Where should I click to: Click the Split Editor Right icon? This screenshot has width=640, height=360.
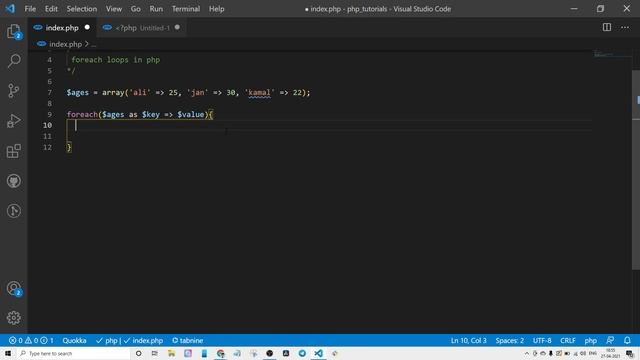click(607, 27)
